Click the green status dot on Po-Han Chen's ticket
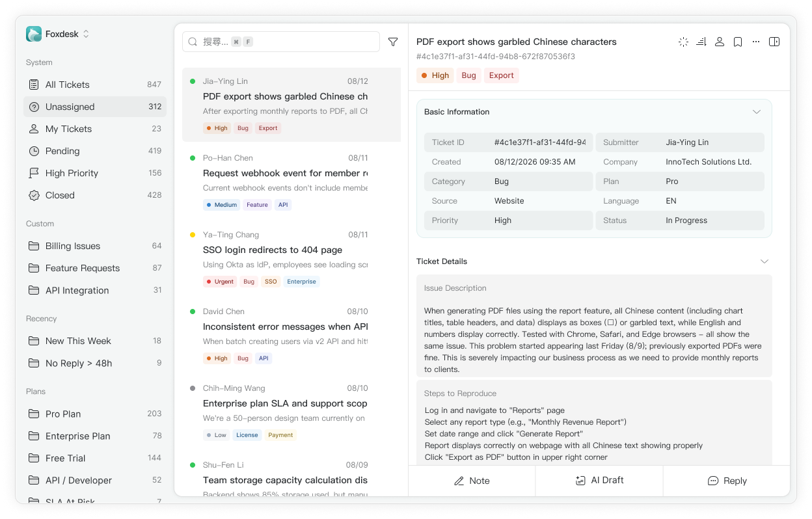The width and height of the screenshot is (812, 519). tap(192, 158)
